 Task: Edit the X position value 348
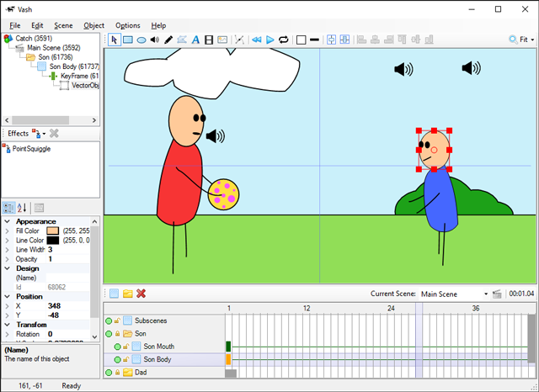[67, 306]
